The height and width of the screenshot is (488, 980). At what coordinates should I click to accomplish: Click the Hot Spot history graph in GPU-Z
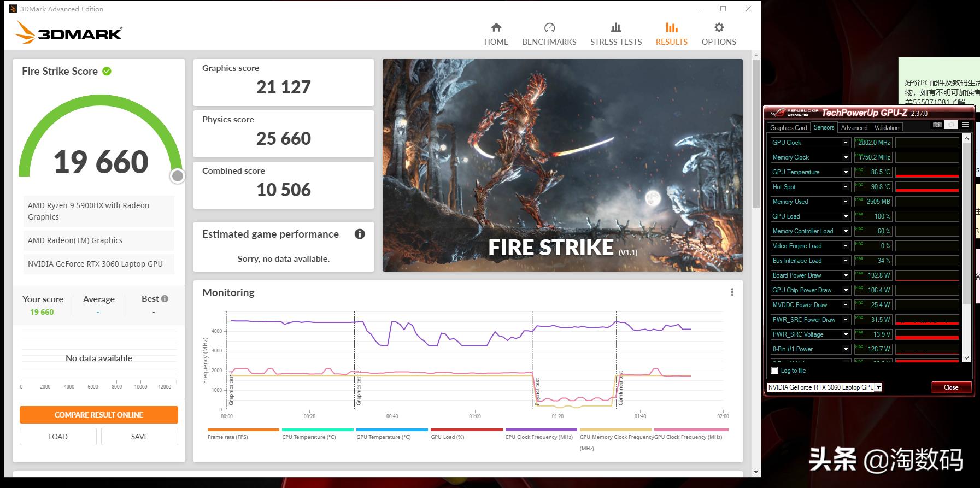[x=927, y=187]
